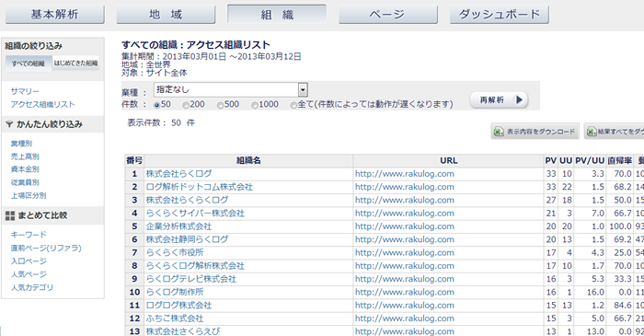Image resolution: width=644 pixels, height=336 pixels.
Task: Click the funnel icon beside かんたん絞り込み
Action: (9, 124)
